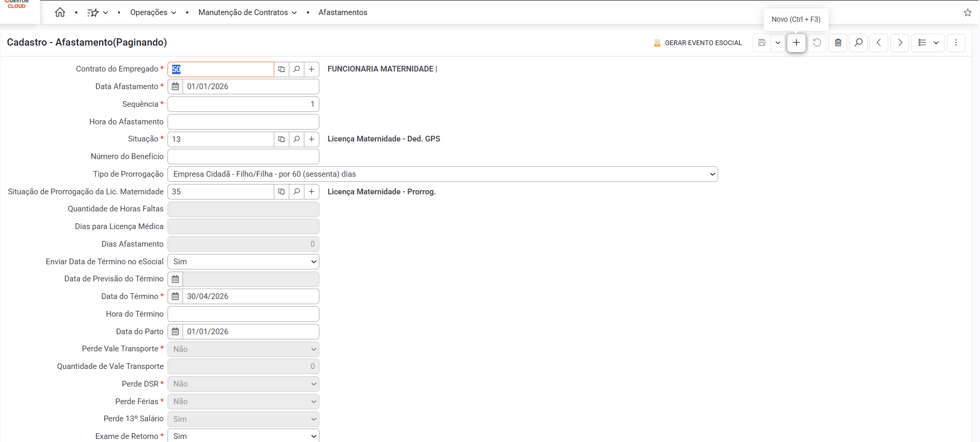This screenshot has height=442, width=980.
Task: Expand the Tipo de Prorrogação dropdown
Action: pyautogui.click(x=442, y=174)
